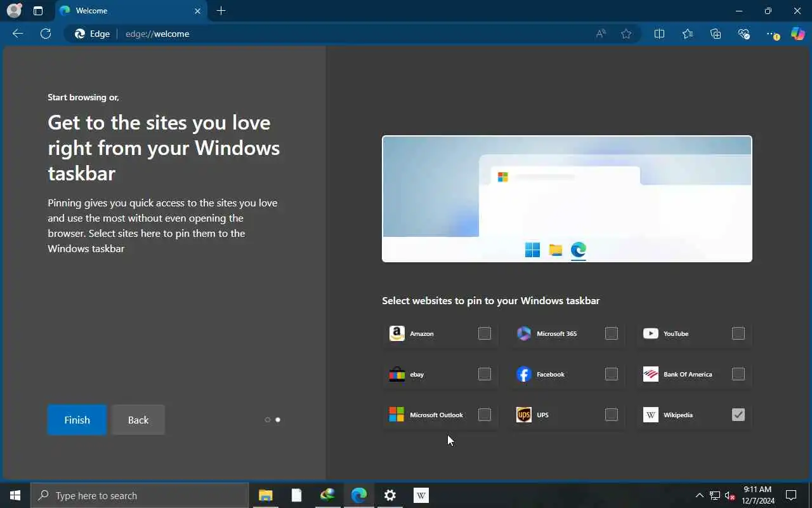
Task: Add this page to favorites star
Action: [626, 34]
